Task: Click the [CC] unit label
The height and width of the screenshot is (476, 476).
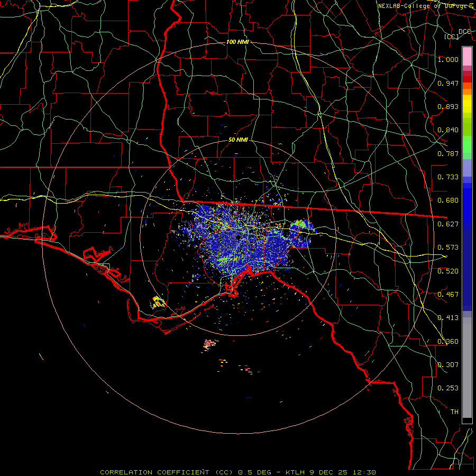Action: tap(452, 36)
